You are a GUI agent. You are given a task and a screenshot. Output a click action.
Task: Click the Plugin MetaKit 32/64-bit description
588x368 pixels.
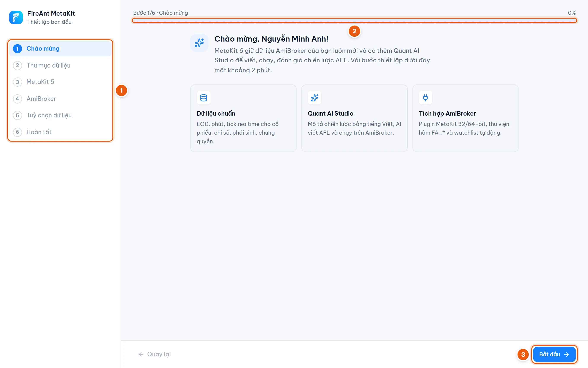[464, 128]
